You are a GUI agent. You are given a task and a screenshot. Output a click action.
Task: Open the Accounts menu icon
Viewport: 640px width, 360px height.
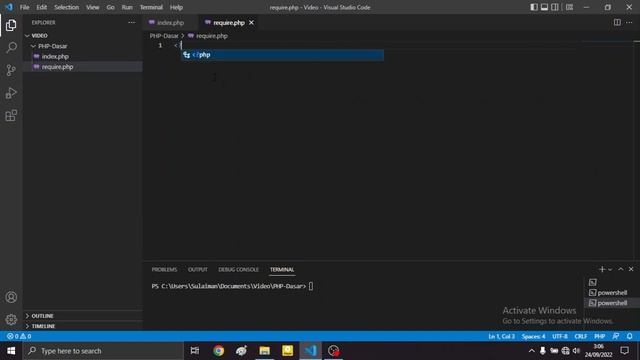pos(11,297)
